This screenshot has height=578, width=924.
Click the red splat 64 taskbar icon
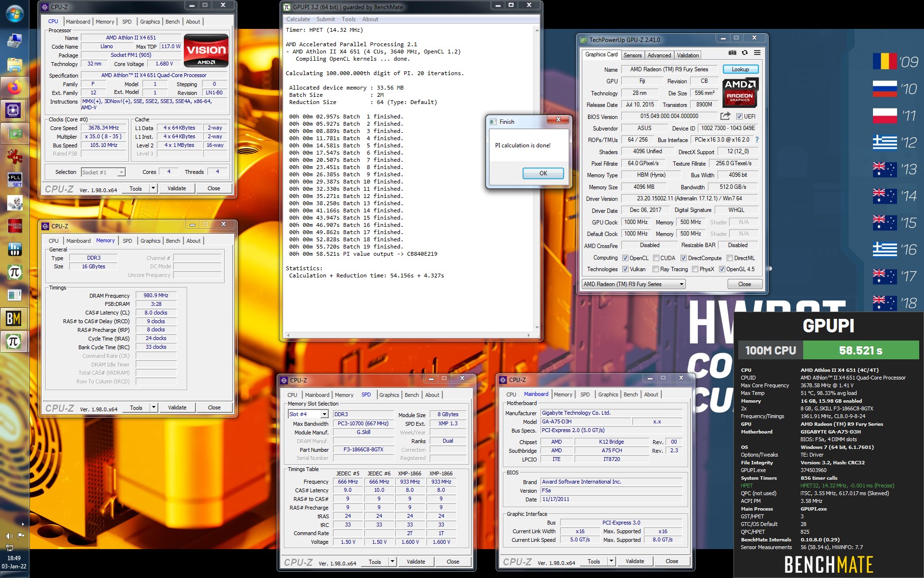tap(14, 157)
